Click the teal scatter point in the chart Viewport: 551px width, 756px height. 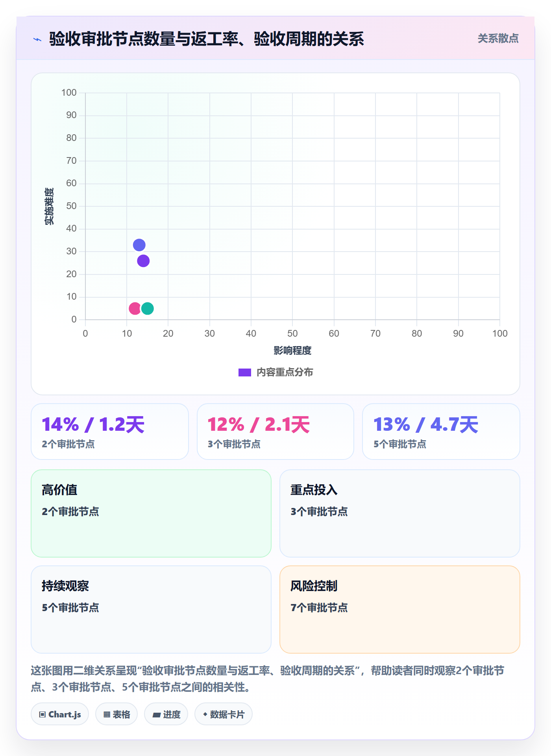point(148,308)
